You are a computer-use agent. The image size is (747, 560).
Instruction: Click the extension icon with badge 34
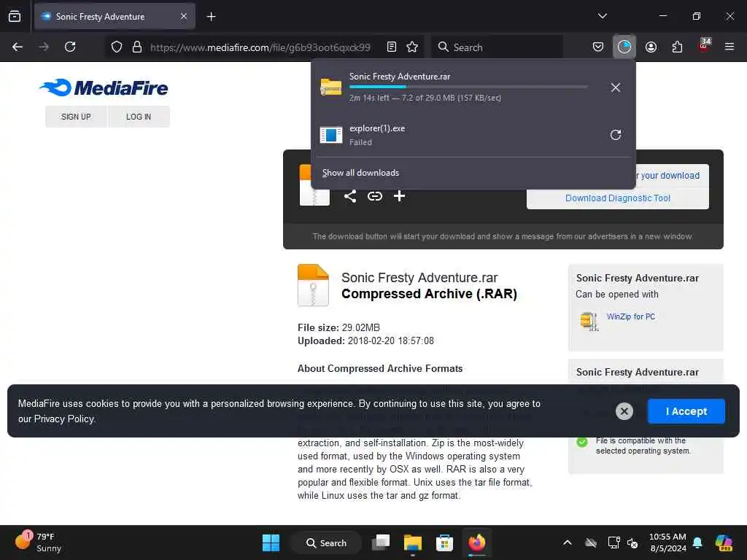(704, 46)
